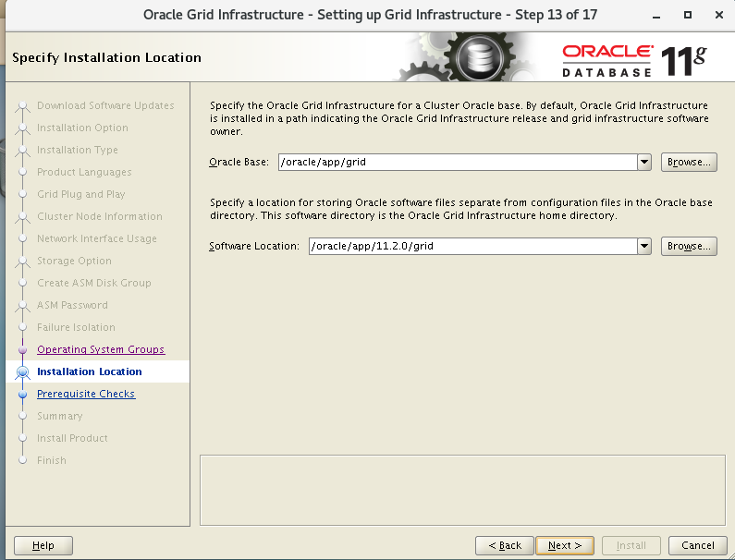Jump to the Prerequisite Checks step
Image resolution: width=735 pixels, height=560 pixels.
(86, 394)
